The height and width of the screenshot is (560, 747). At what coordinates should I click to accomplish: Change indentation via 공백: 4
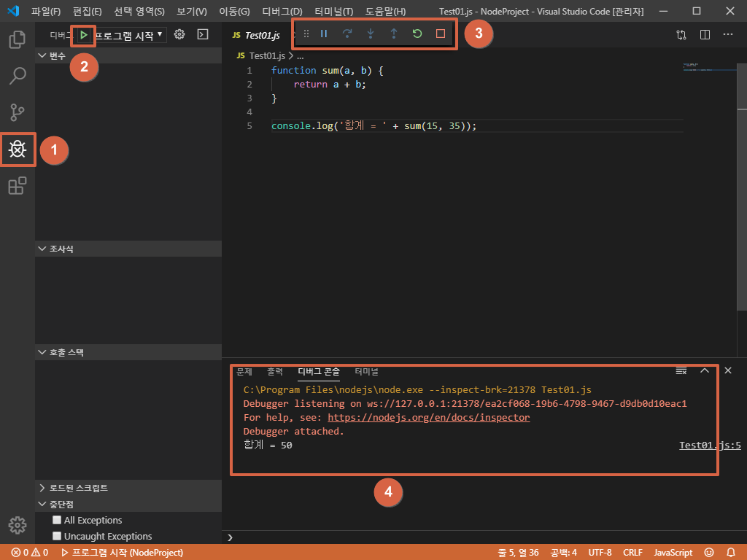[564, 553]
